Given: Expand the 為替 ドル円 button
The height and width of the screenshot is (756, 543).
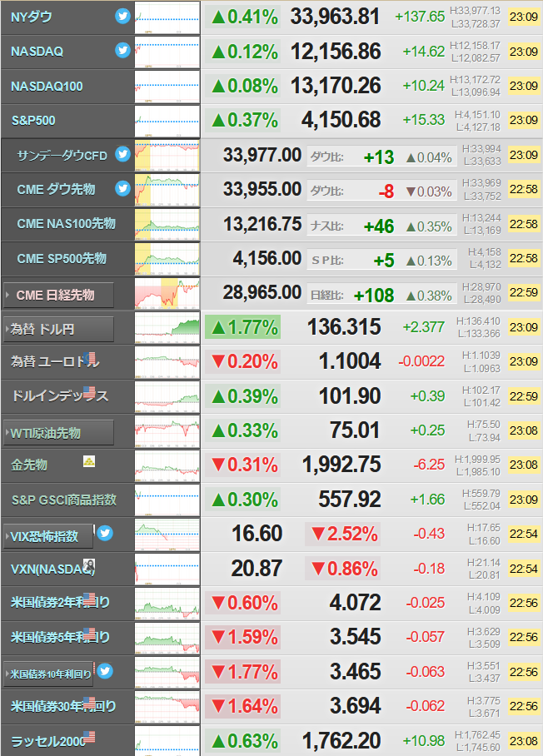Looking at the screenshot, I should pyautogui.click(x=58, y=330).
